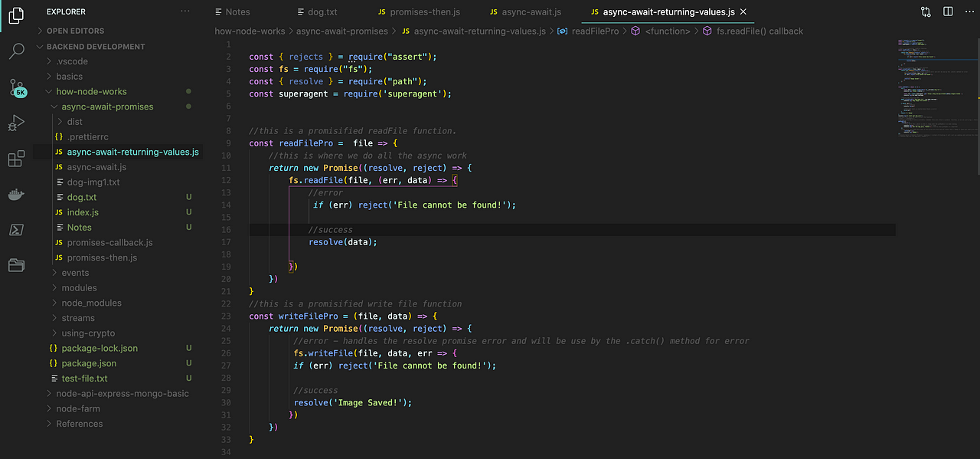Click the EXPLORER panel title
Viewport: 980px width, 459px height.
coord(66,11)
